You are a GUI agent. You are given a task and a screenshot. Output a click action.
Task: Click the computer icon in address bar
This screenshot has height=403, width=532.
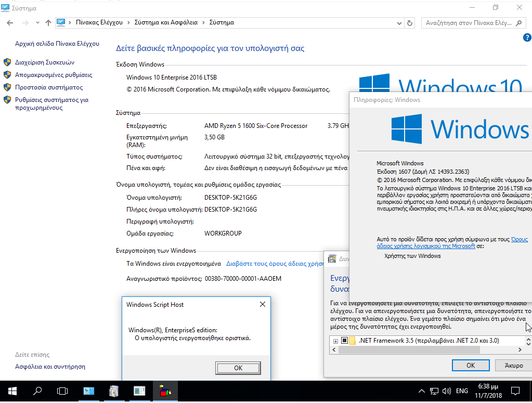61,22
